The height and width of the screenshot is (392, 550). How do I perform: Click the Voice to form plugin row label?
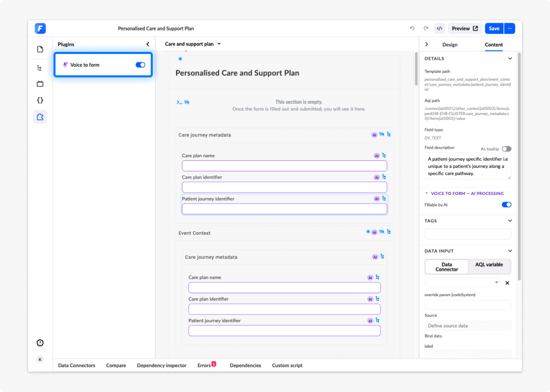(85, 65)
